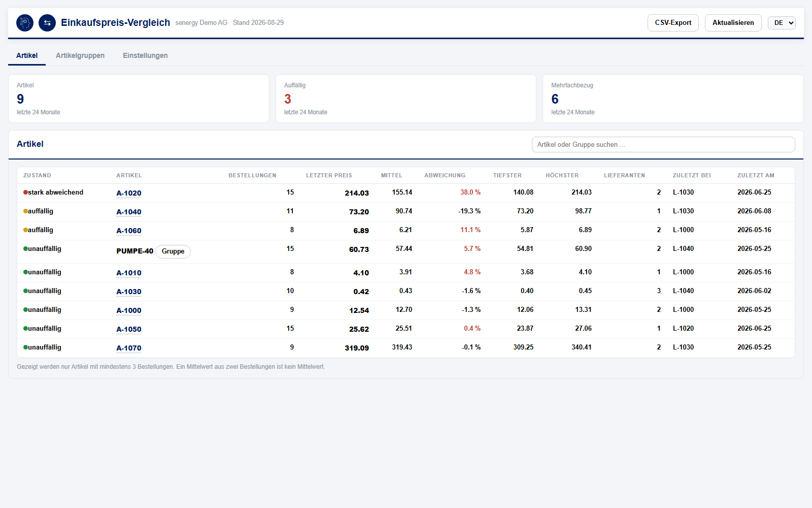Image resolution: width=812 pixels, height=508 pixels.
Task: Select the PUMPE-40 group name
Action: coord(134,251)
